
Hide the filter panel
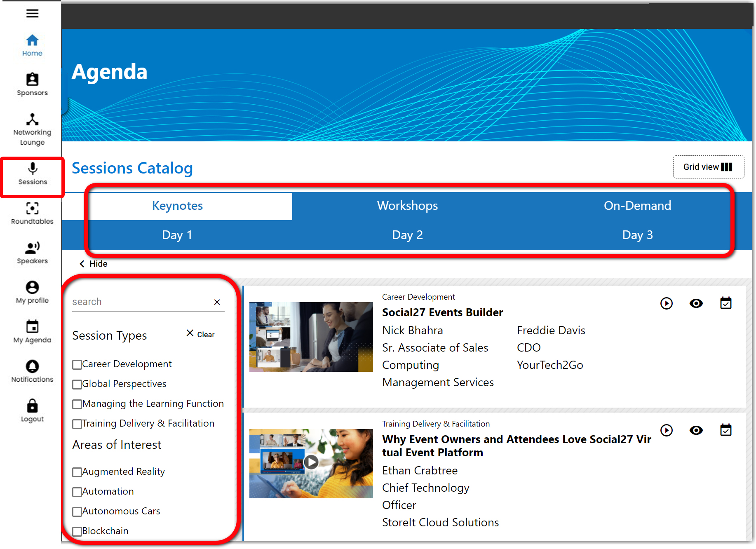[94, 264]
